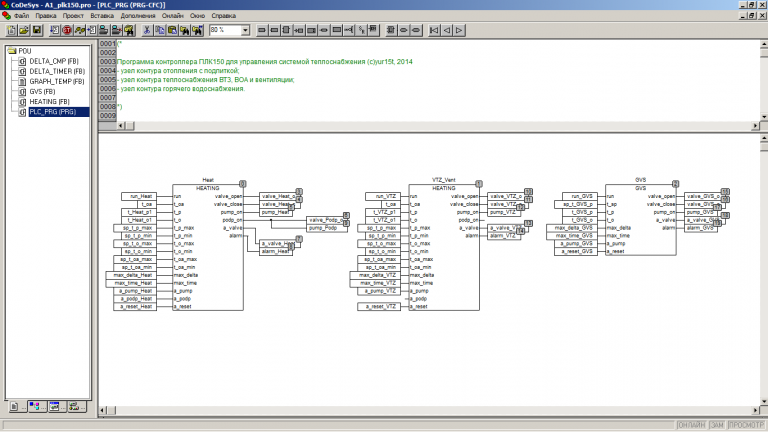The image size is (768, 432).
Task: Open the Вставка menu
Action: tap(101, 17)
